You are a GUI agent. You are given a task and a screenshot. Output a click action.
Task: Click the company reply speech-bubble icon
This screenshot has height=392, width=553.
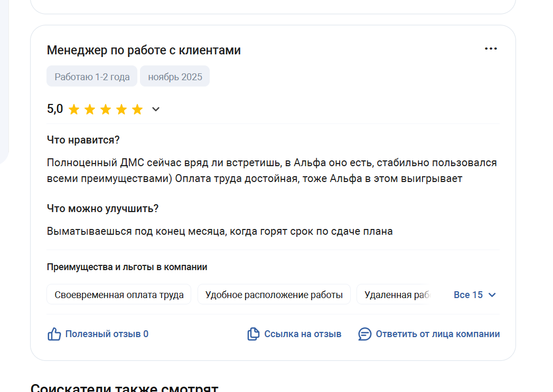pos(364,334)
